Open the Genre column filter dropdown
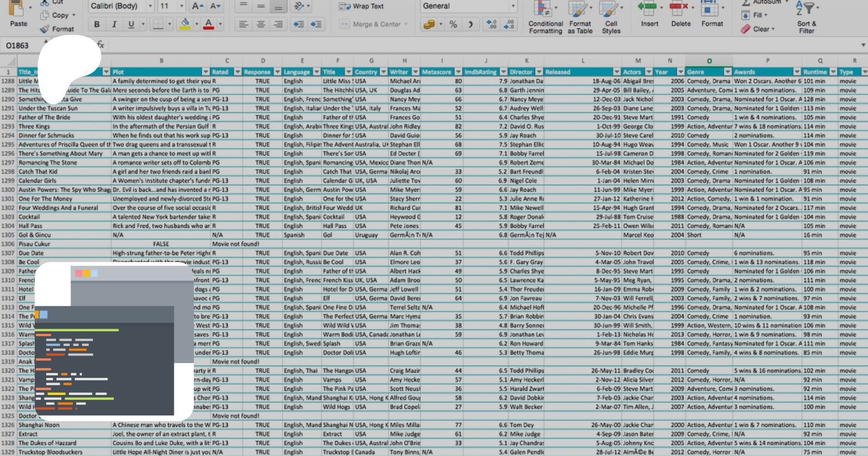 pos(727,72)
